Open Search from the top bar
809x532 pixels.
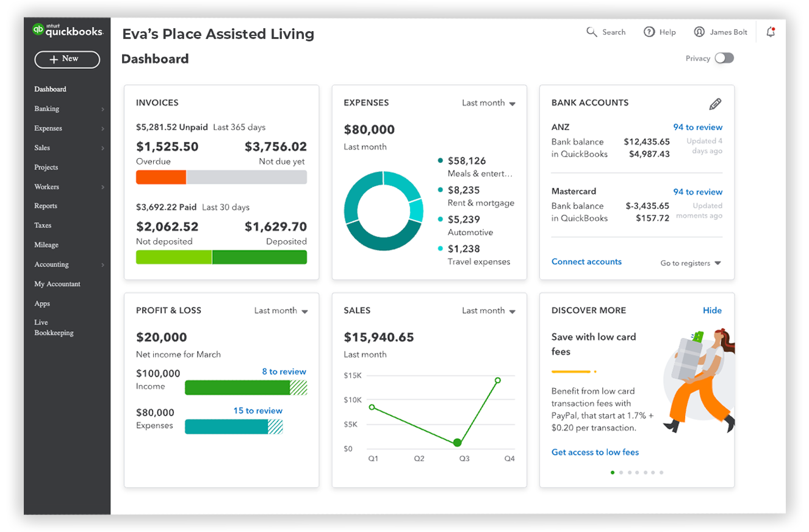pos(606,32)
